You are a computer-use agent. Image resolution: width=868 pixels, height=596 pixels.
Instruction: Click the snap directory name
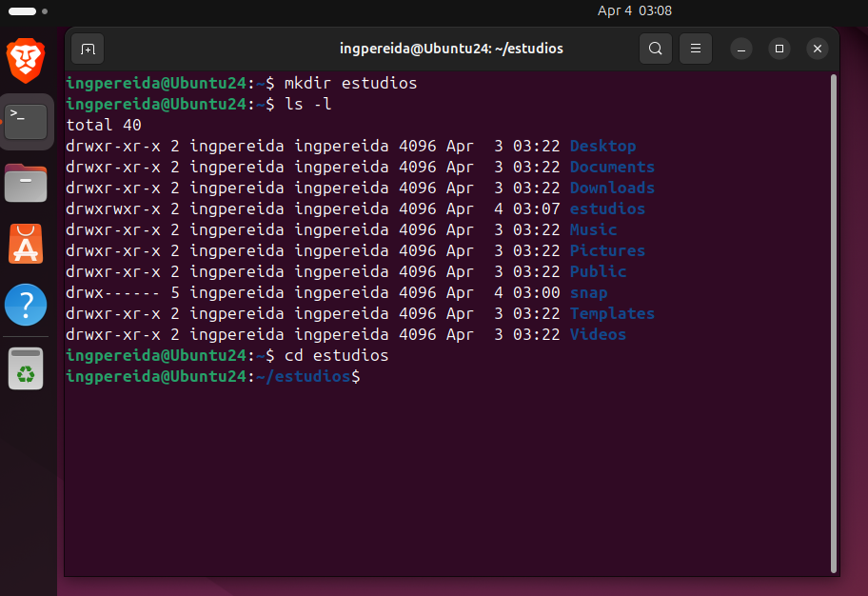(588, 292)
